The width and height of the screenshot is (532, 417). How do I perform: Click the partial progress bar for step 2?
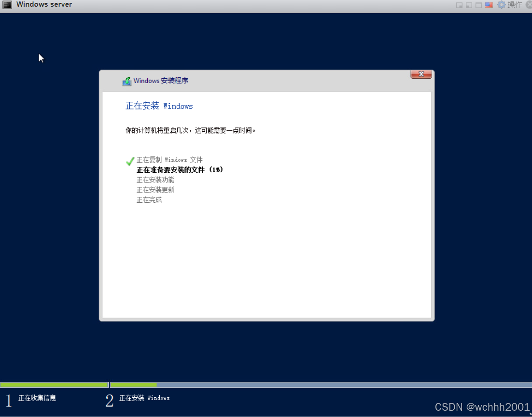click(133, 385)
